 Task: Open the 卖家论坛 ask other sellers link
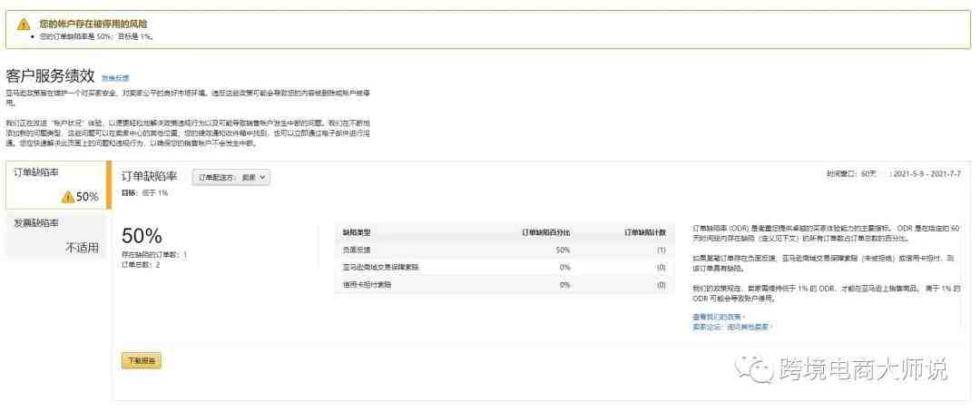[732, 326]
